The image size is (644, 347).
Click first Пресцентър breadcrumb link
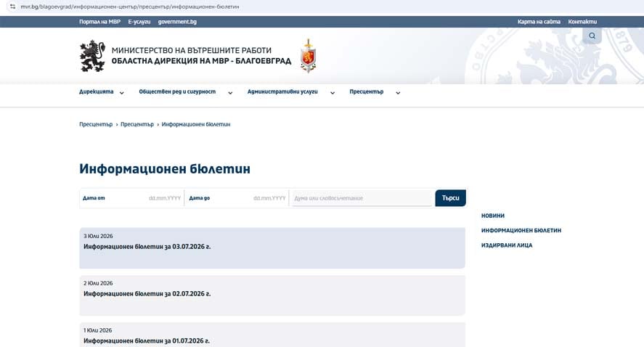(x=96, y=124)
